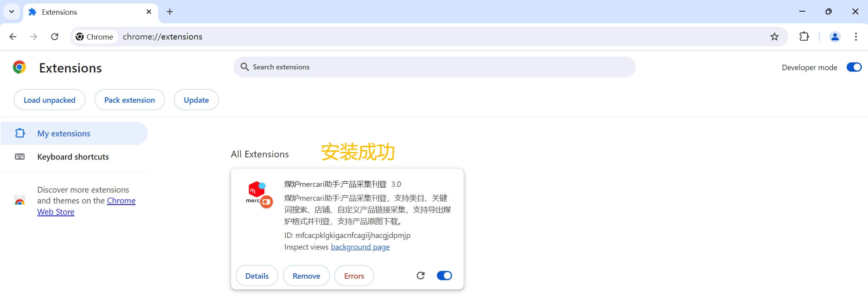Click the Chrome site info chip
The image size is (868, 305).
coord(95,36)
